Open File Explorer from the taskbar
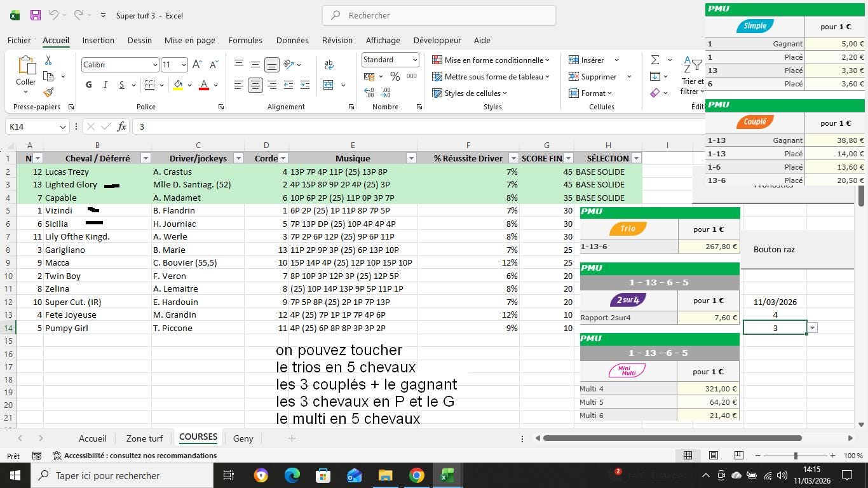This screenshot has width=868, height=488. click(385, 475)
